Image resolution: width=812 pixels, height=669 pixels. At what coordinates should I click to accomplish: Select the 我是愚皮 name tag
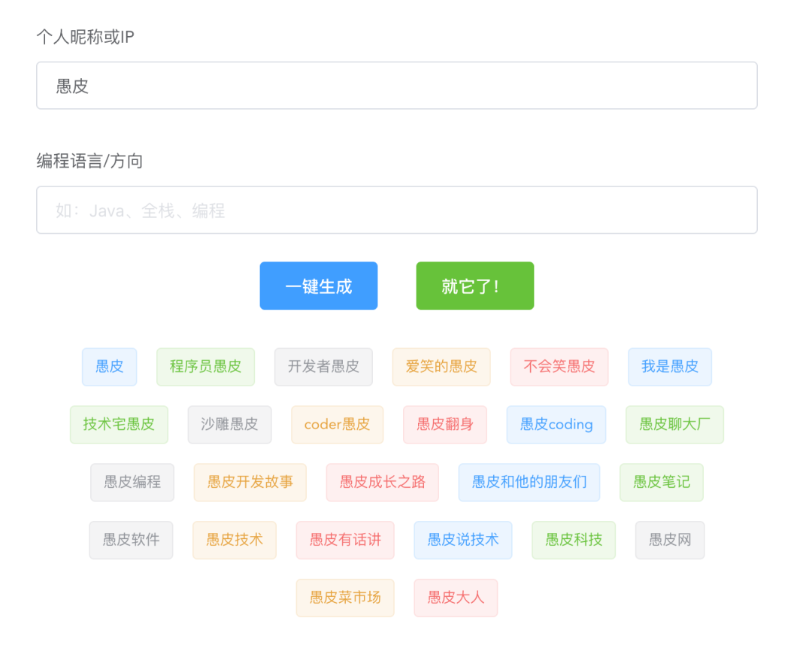669,367
